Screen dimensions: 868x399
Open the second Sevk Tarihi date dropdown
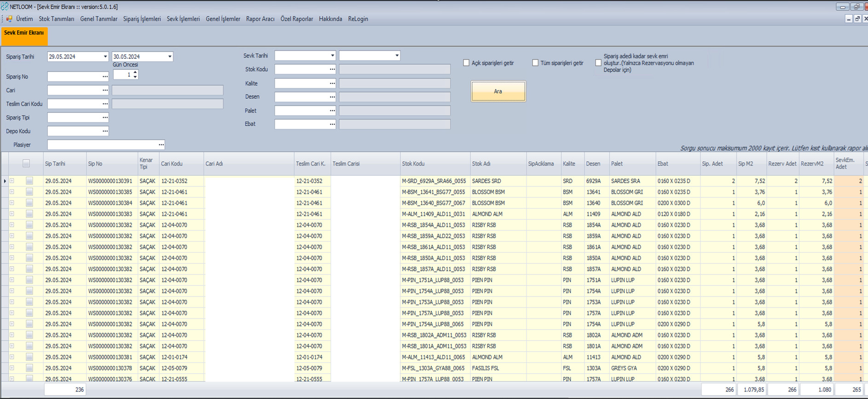pos(396,56)
